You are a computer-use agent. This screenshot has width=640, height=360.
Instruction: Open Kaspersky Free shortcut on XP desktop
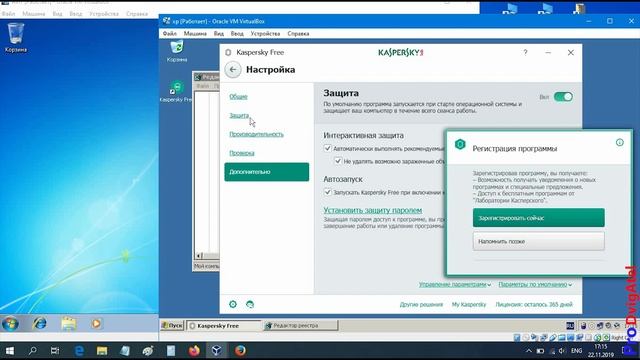click(x=176, y=91)
